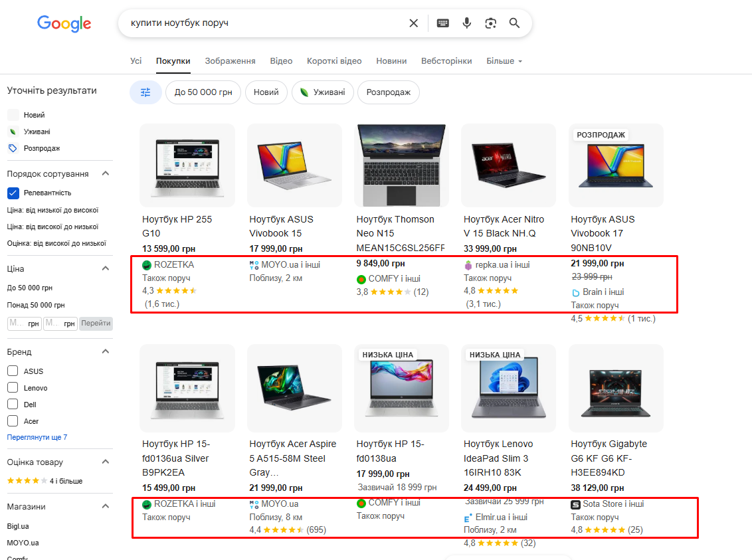
Task: Open the filter sliders icon button
Action: click(145, 92)
